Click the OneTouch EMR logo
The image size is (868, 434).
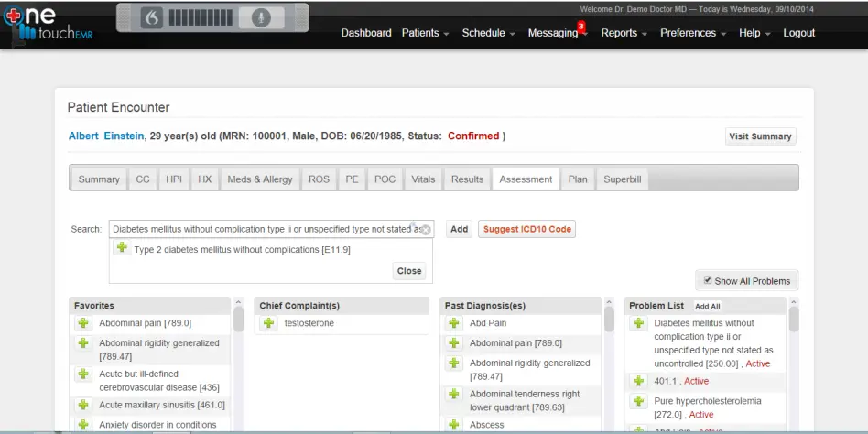48,25
